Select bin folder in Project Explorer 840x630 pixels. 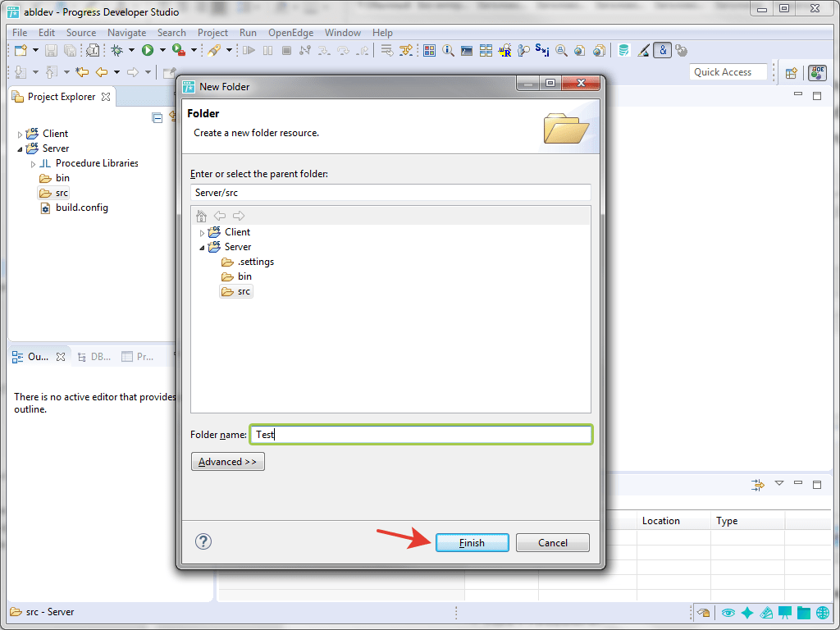55,178
